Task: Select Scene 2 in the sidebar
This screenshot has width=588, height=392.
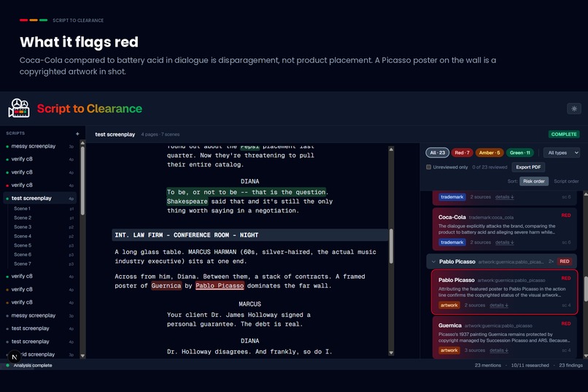Action: pyautogui.click(x=23, y=218)
